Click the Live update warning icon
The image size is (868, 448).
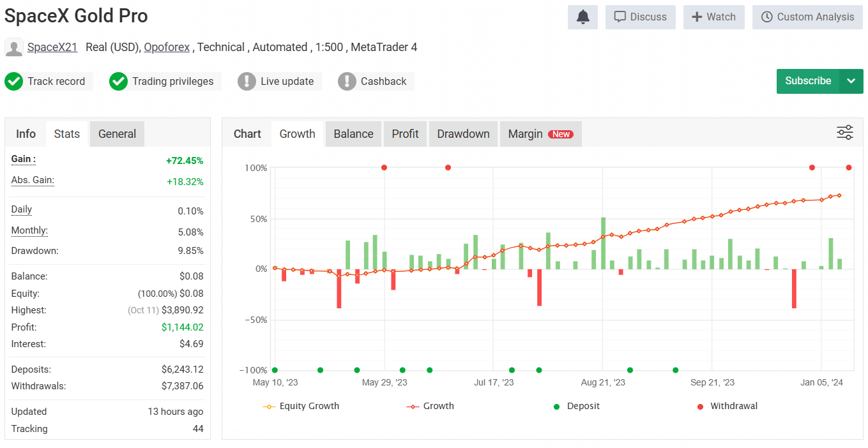[x=247, y=82]
